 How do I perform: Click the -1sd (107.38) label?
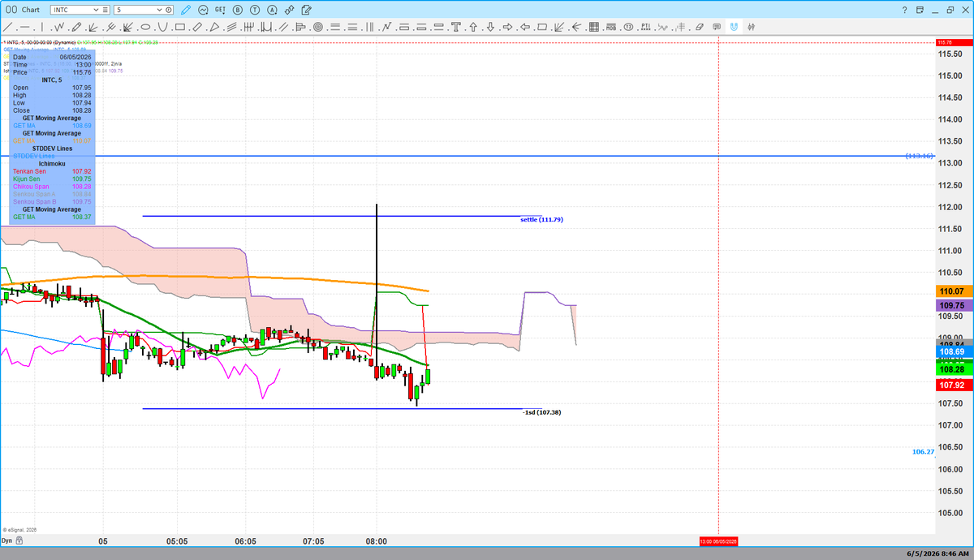(541, 412)
